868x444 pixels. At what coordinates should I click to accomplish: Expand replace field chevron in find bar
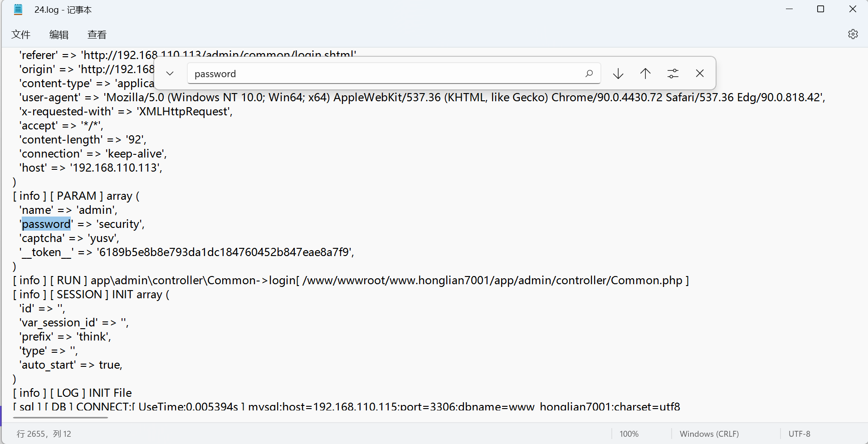[170, 74]
